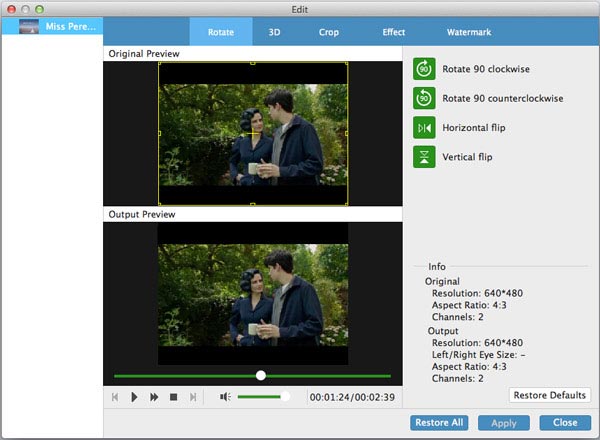Click the Output Preview video image
Screen dimensions: 600x440
pos(253,295)
